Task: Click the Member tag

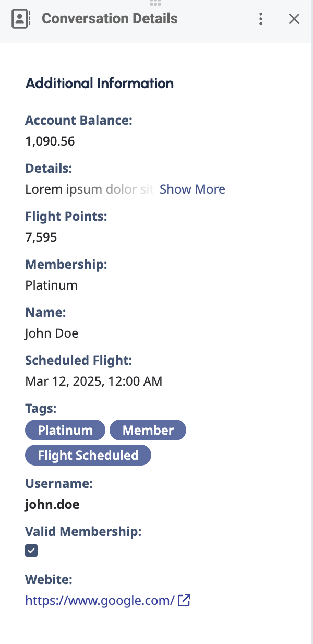Action: (148, 430)
